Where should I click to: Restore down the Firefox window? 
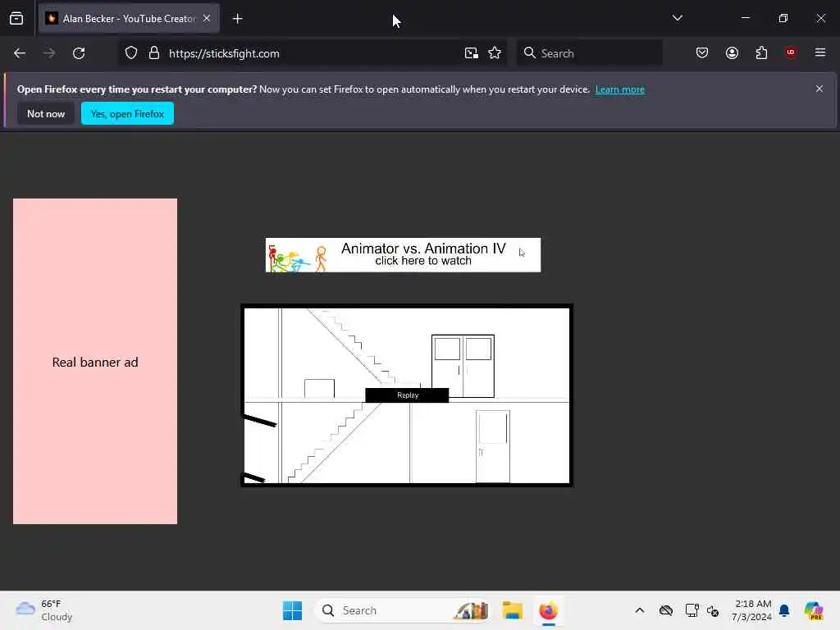783,18
